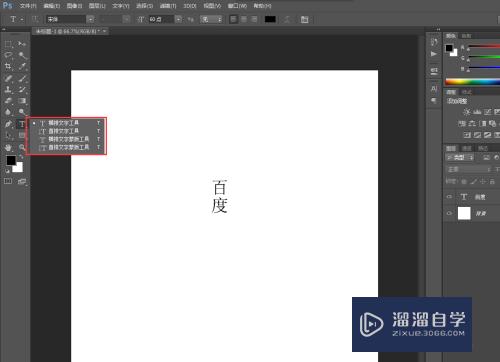The image size is (500, 362).
Task: Center align text
Action: (x=244, y=19)
